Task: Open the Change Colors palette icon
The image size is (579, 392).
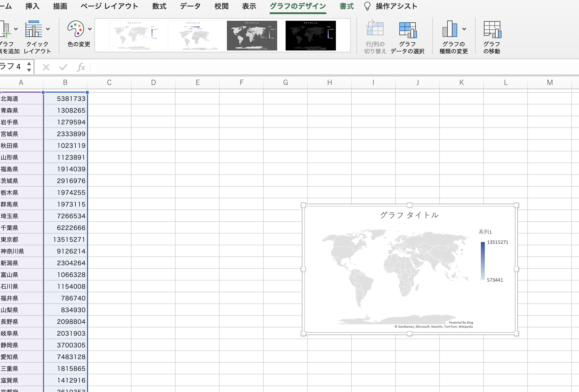Action: [75, 29]
